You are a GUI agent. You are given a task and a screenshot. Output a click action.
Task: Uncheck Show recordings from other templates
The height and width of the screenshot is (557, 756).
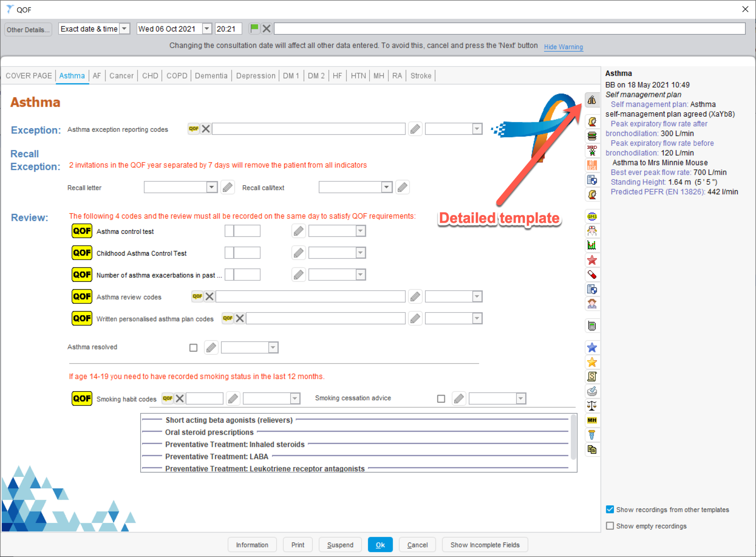pos(611,509)
